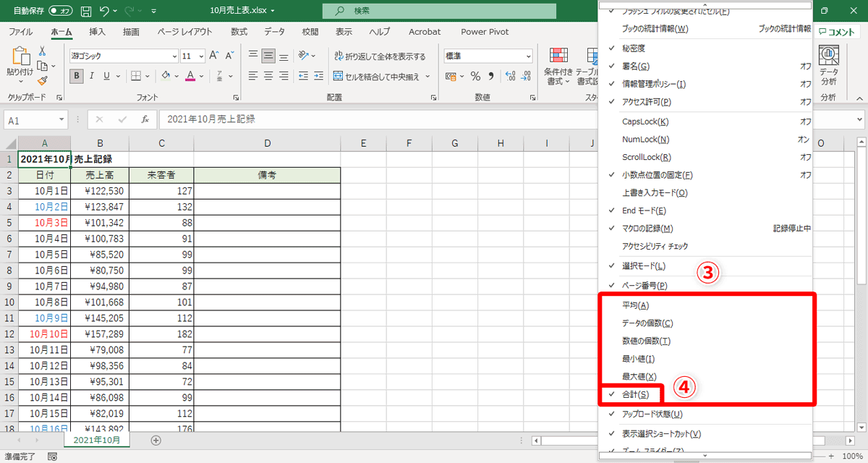Click the Italic icon in the font group

tap(90, 75)
